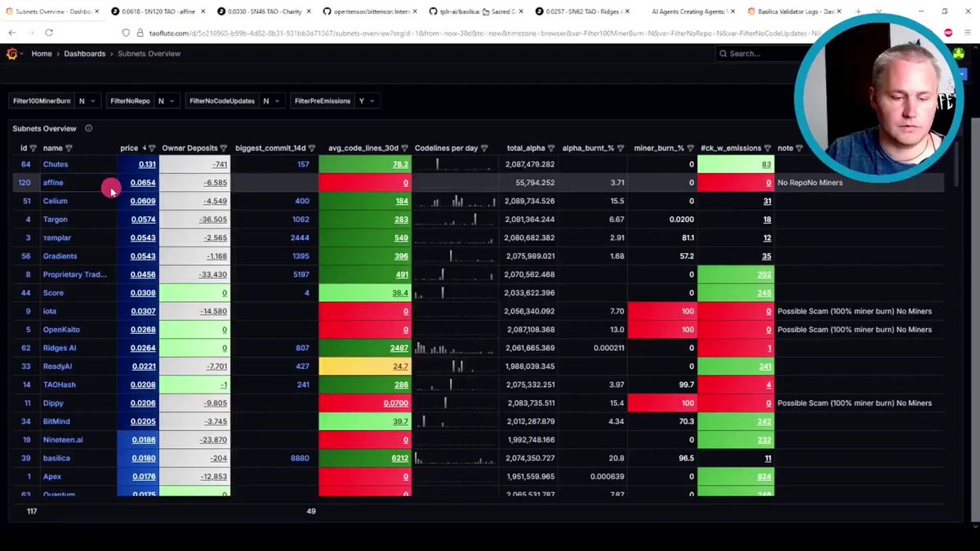980x551 pixels.
Task: Switch to SN120 TAO affine tab
Action: [160, 12]
